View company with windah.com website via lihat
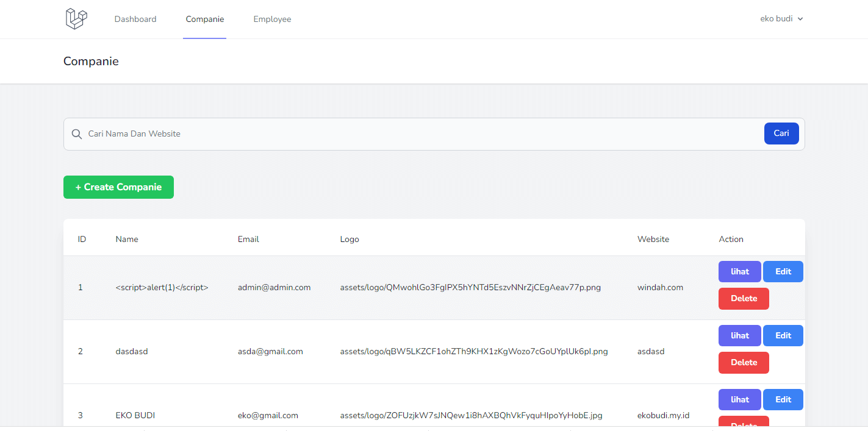Viewport: 868px width, 431px height. [x=740, y=272]
